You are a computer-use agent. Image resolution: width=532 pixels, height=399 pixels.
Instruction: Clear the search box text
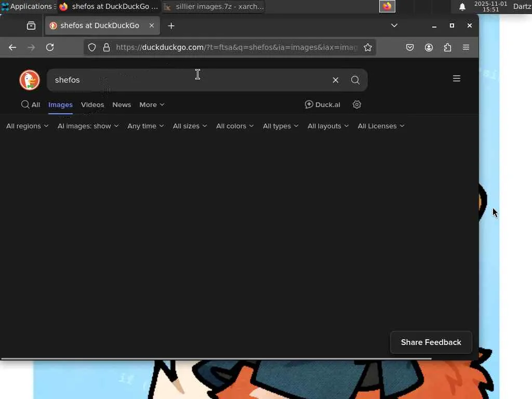(336, 80)
